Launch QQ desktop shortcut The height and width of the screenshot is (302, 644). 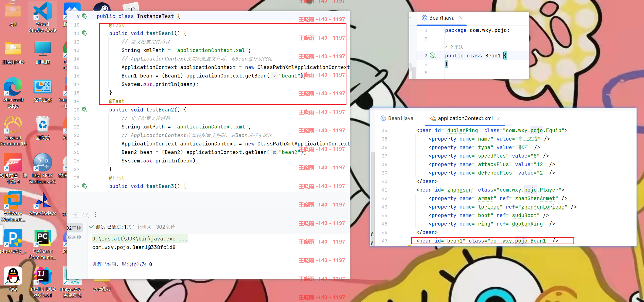tap(13, 279)
